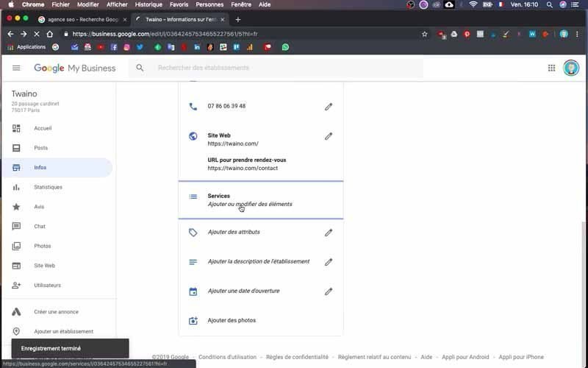The image size is (588, 368).
Task: Click the tag icon for attributes
Action: tap(193, 233)
